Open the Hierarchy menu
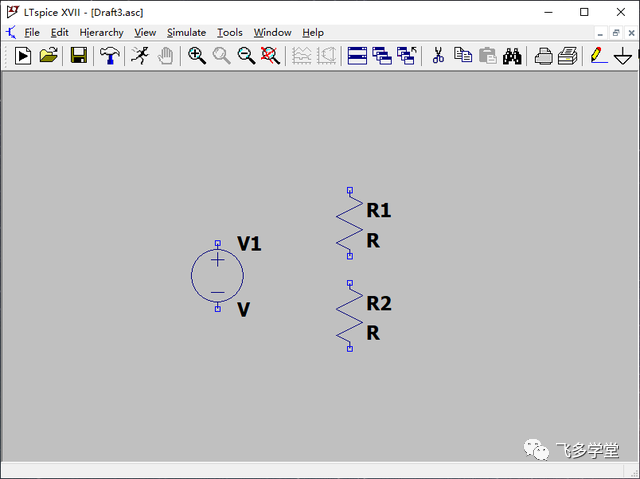This screenshot has height=479, width=640. (x=101, y=33)
